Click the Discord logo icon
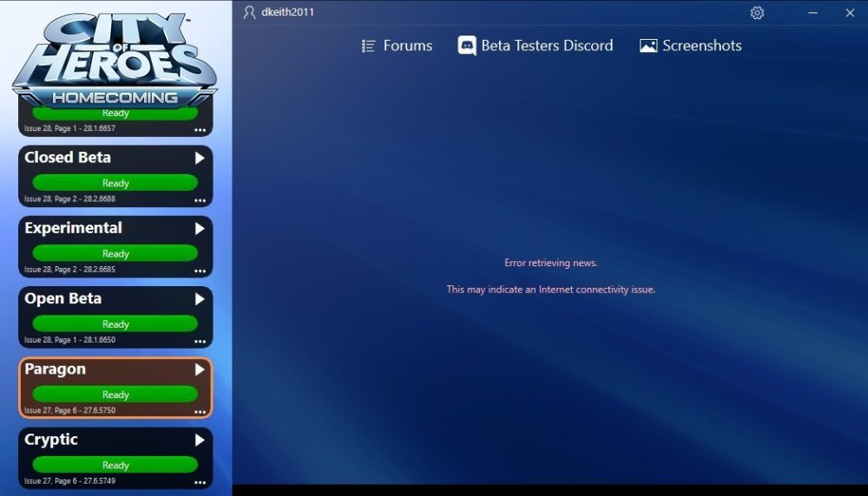Image resolution: width=868 pixels, height=496 pixels. click(467, 46)
